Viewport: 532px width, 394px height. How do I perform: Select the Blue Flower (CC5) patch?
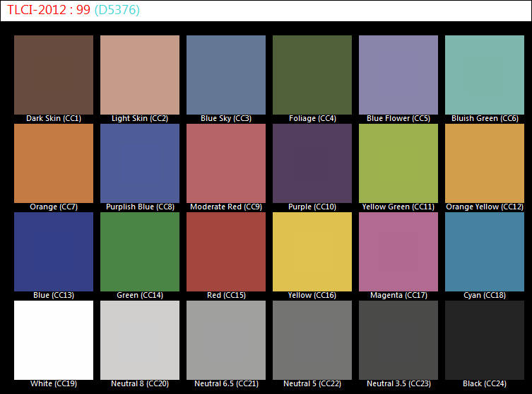398,75
